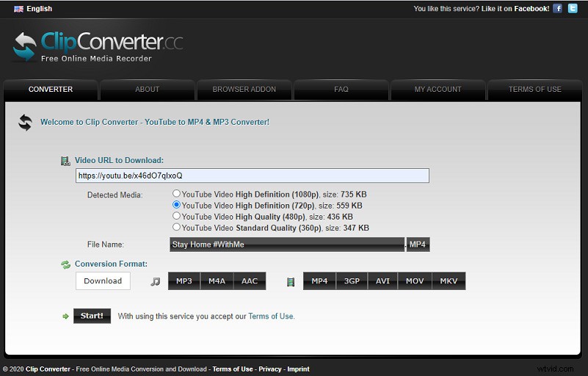This screenshot has width=588, height=376.
Task: Go to the FAQ tab
Action: click(x=341, y=90)
